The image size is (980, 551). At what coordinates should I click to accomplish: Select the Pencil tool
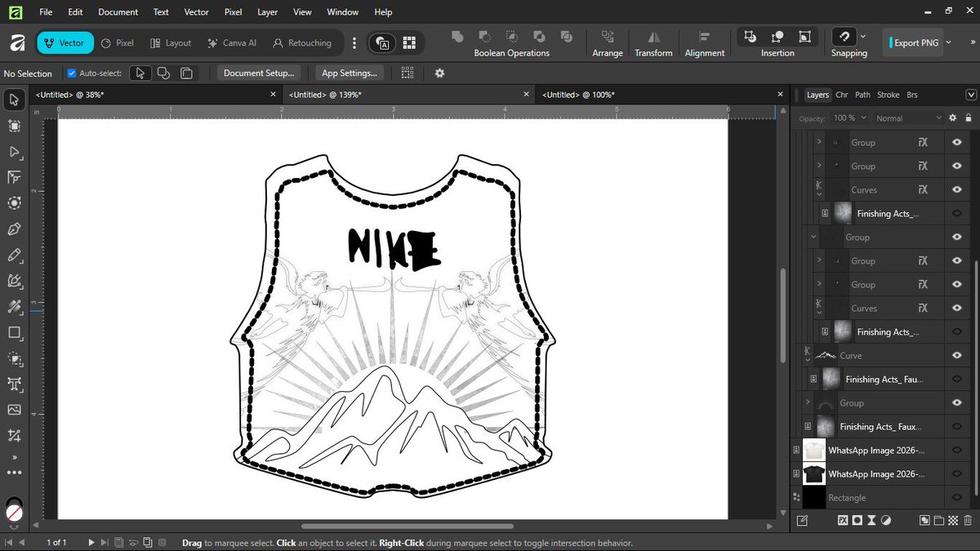[x=14, y=256]
